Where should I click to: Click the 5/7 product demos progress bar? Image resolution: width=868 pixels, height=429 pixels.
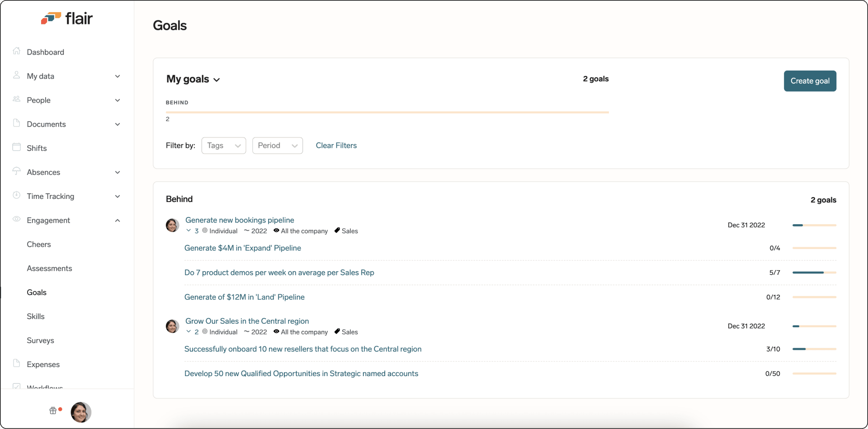tap(814, 273)
